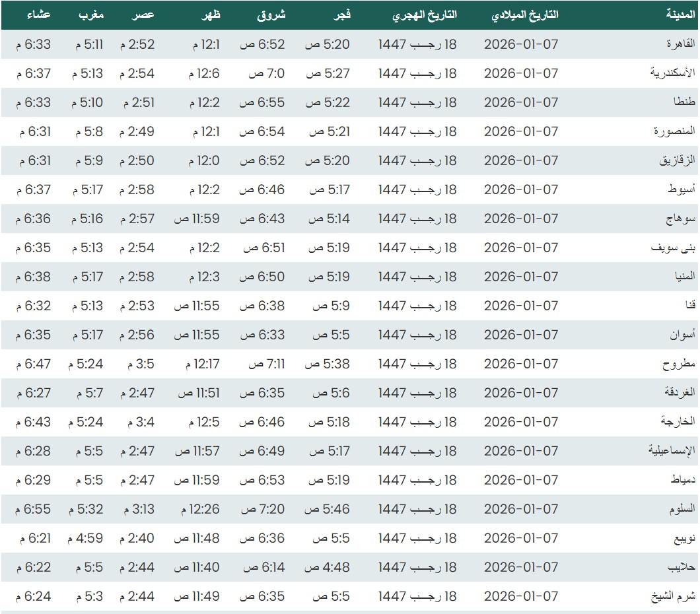Click the Asr time in الخارجة row

click(x=137, y=422)
